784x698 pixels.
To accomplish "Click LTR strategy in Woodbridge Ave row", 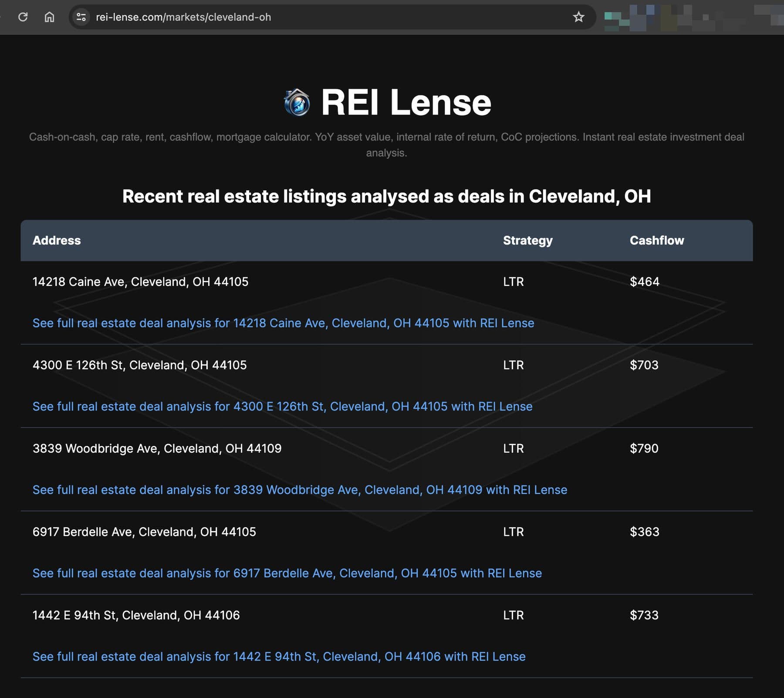I will [x=514, y=448].
